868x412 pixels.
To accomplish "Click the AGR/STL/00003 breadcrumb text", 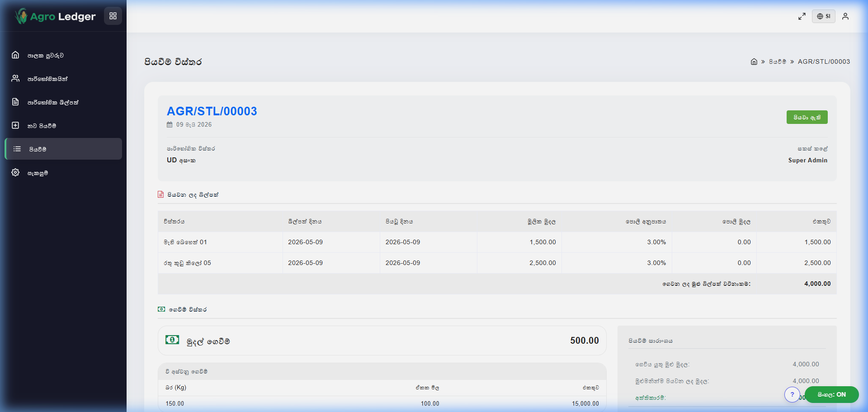I will [x=824, y=62].
